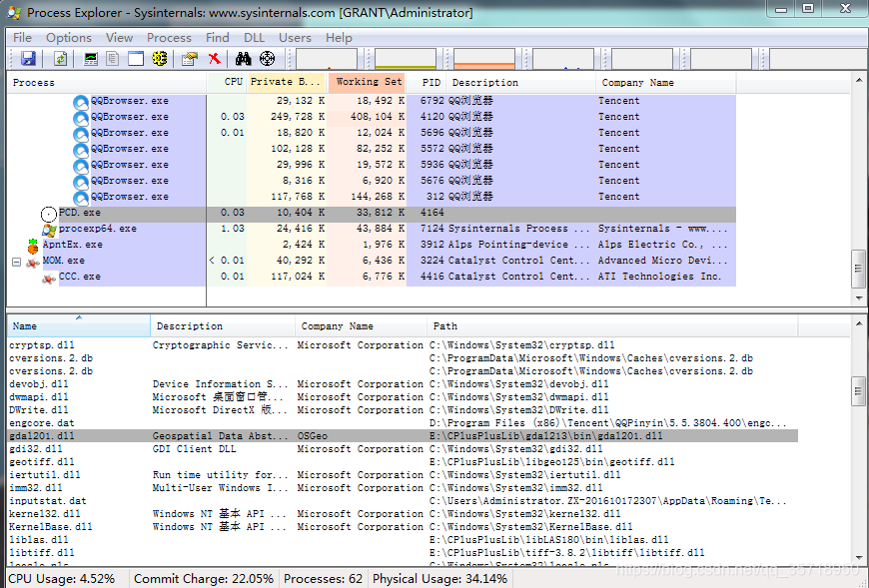Click the red X Kill Process icon
Screen dimensions: 869x588
[215, 58]
